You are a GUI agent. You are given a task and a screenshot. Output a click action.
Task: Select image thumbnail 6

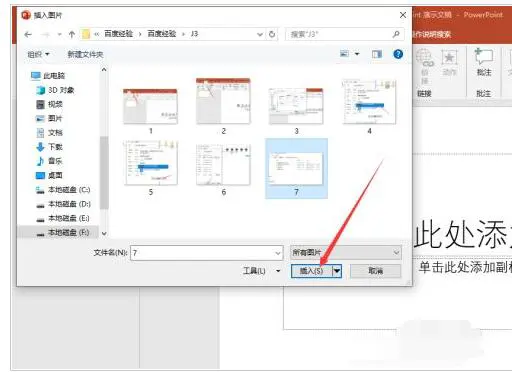pyautogui.click(x=223, y=165)
